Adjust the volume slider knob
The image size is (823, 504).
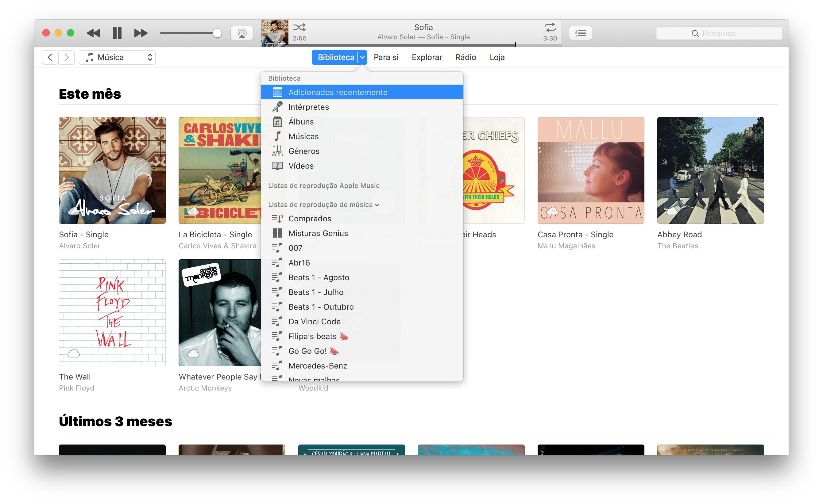tap(217, 33)
